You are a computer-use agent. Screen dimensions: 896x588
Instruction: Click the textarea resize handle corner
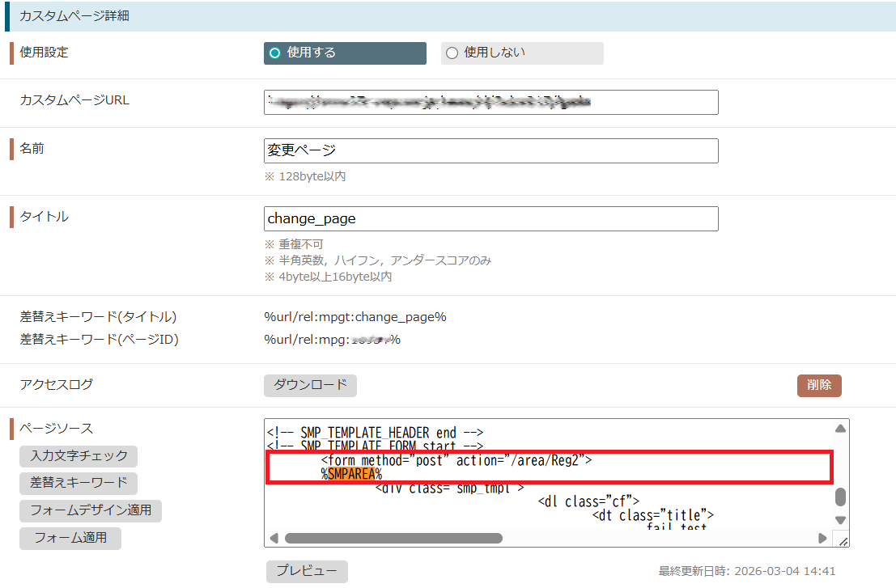tap(841, 540)
